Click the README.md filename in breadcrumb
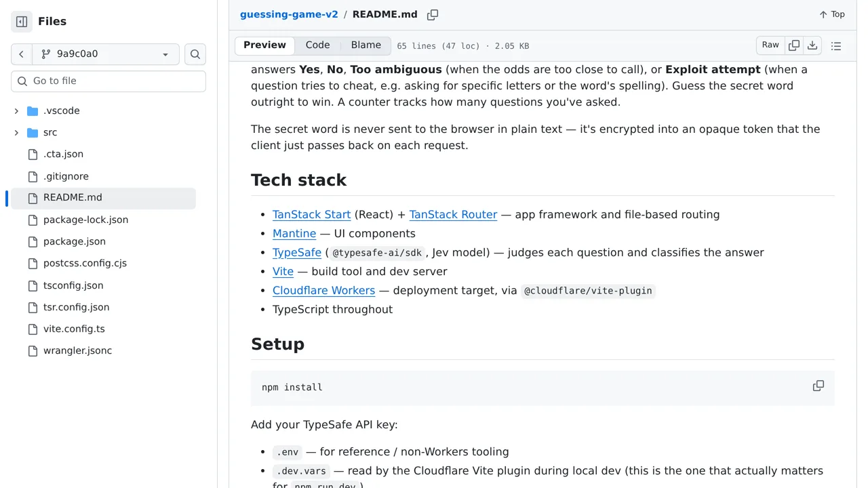Image resolution: width=868 pixels, height=488 pixels. point(385,14)
